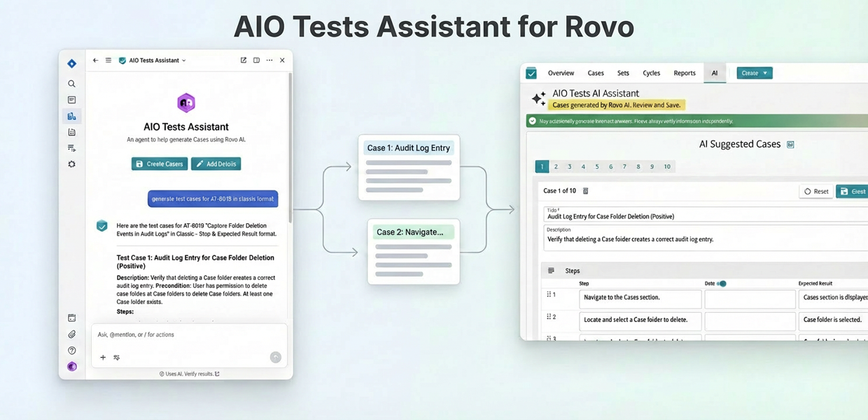Click the Title field of the case
The image size is (868, 420).
coord(706,213)
